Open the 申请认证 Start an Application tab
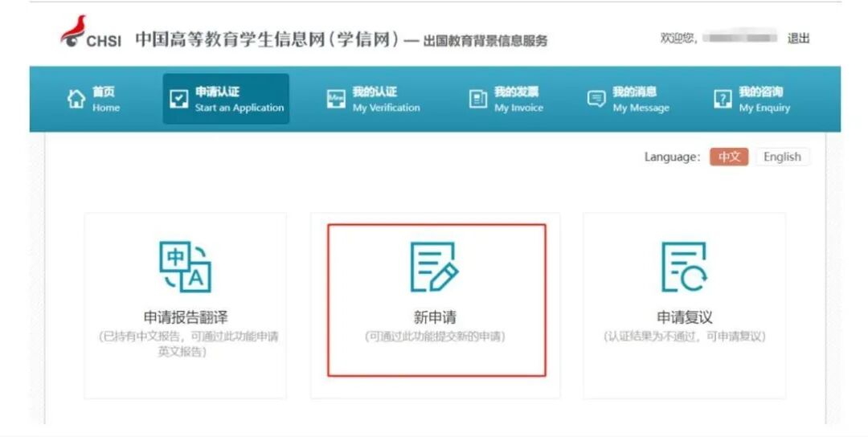 [x=226, y=99]
